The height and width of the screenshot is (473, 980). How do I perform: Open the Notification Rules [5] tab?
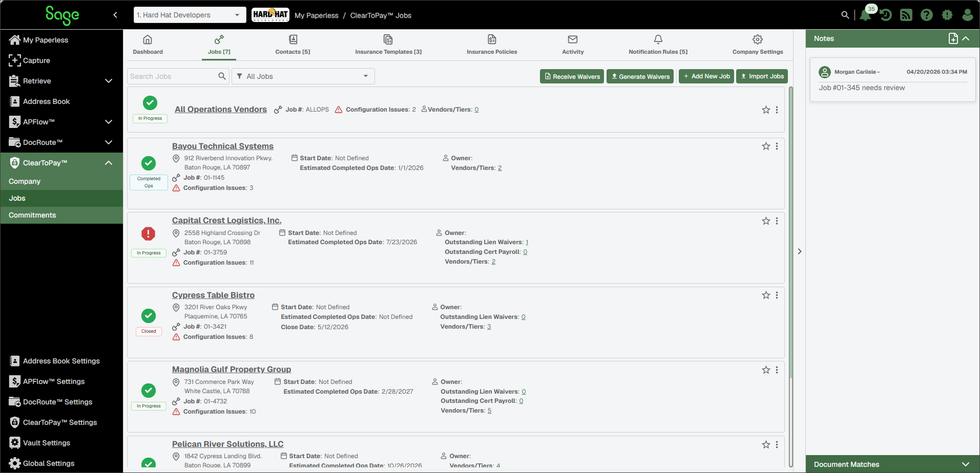(x=658, y=45)
